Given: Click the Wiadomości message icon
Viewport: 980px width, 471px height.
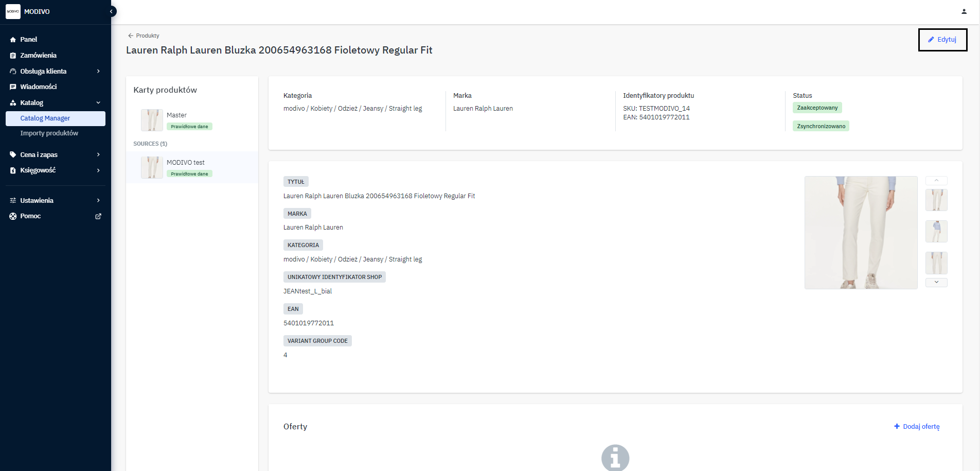Looking at the screenshot, I should 13,87.
